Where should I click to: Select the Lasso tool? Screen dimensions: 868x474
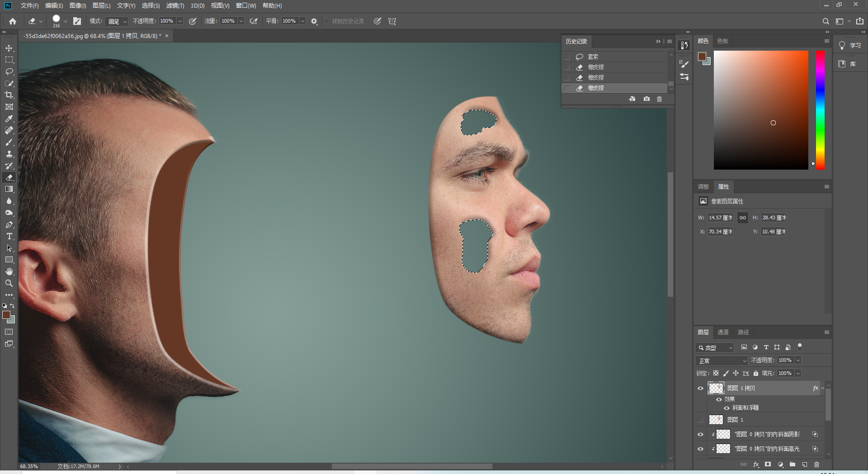click(9, 71)
